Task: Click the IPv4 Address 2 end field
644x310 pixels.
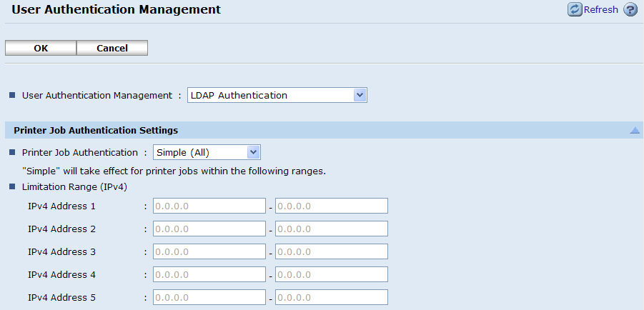Action: (332, 229)
